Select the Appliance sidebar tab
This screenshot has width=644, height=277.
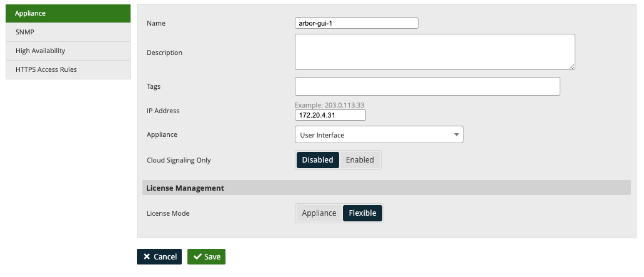click(x=67, y=13)
